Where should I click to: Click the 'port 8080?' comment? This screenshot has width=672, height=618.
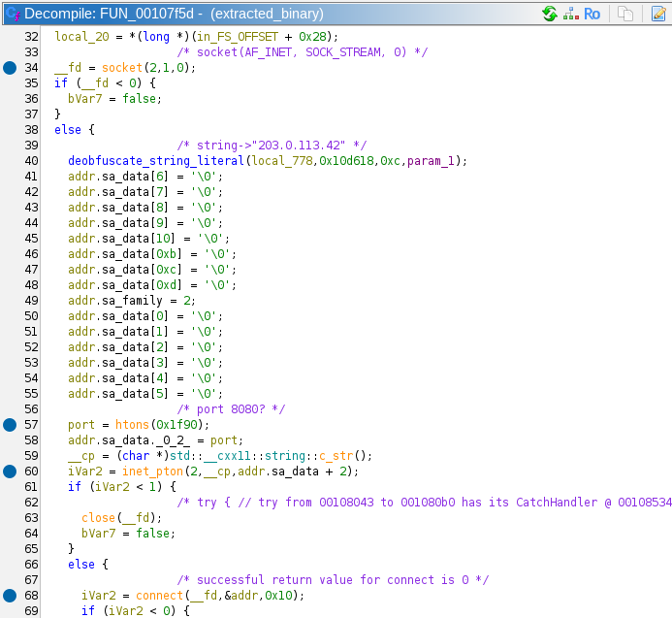[231, 409]
